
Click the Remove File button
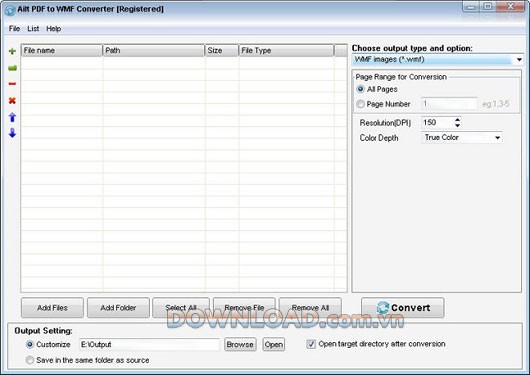click(x=244, y=308)
